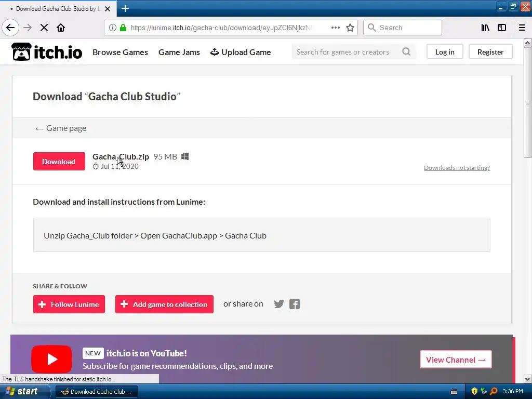Click the SHARE & FOLLOW label
The height and width of the screenshot is (399, 532).
point(60,286)
